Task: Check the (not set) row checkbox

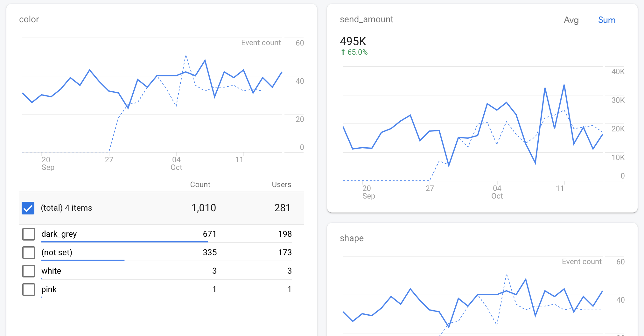Action: click(x=29, y=253)
